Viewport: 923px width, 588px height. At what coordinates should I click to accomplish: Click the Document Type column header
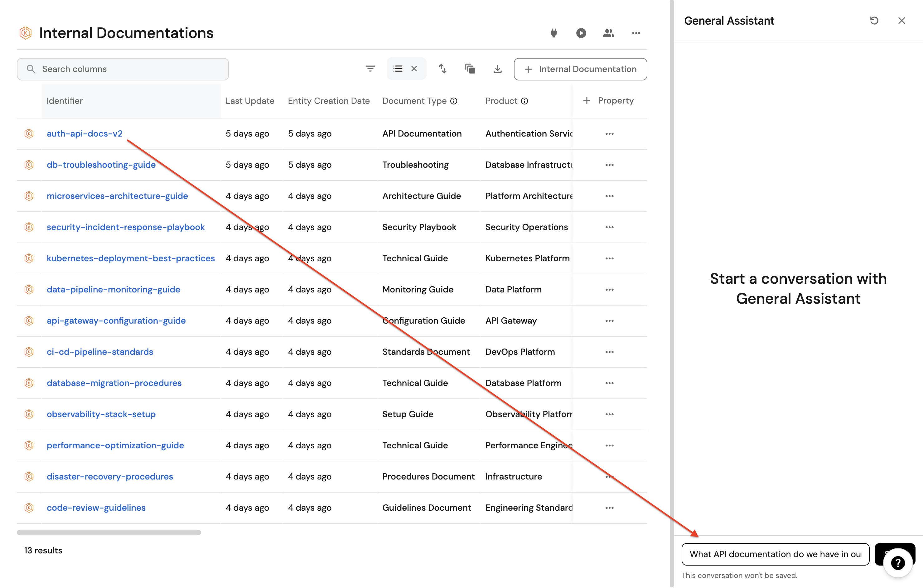pos(414,101)
